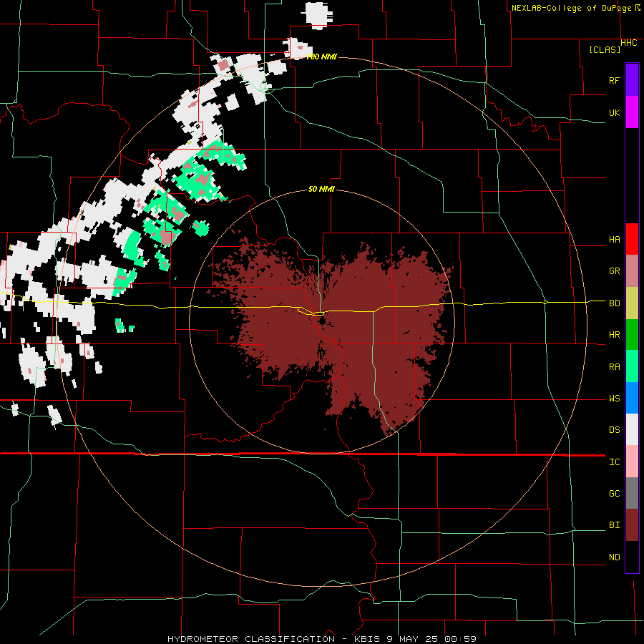Click the "50 NMI" range ring label
The image size is (644, 644).
(321, 189)
